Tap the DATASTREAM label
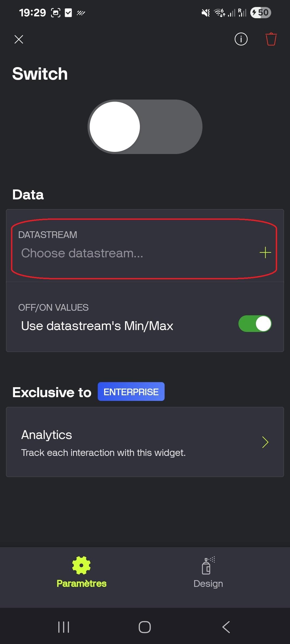The image size is (290, 644). point(48,235)
